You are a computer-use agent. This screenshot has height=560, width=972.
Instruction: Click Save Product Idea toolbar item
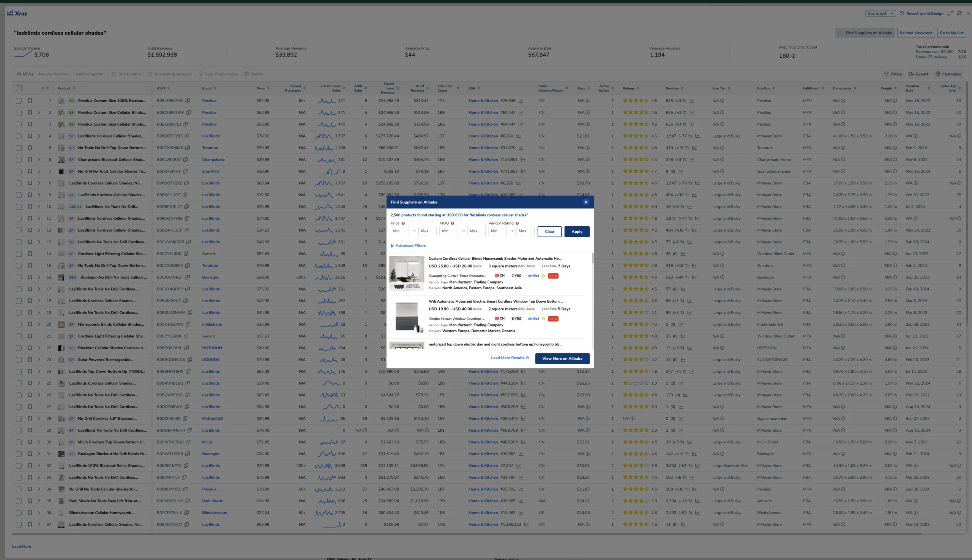[x=218, y=74]
